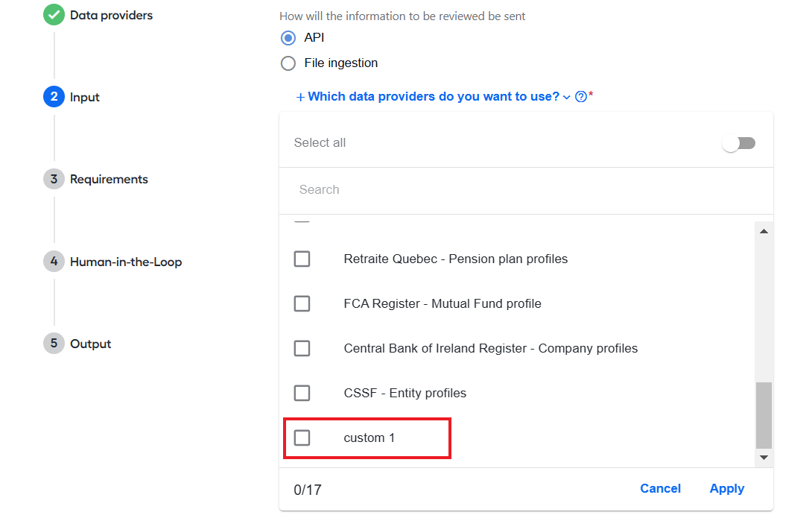Check Retraite Quebec Pension plan profiles
This screenshot has height=521, width=812.
click(x=302, y=259)
